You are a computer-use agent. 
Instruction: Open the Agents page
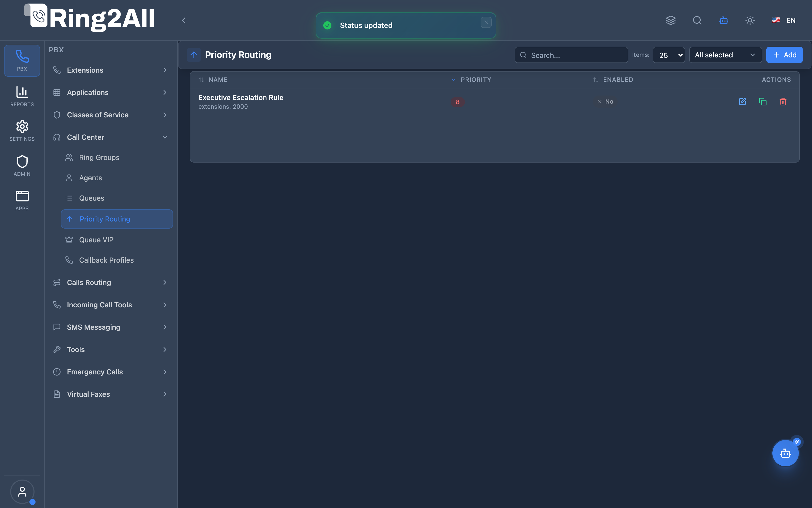[117, 178]
